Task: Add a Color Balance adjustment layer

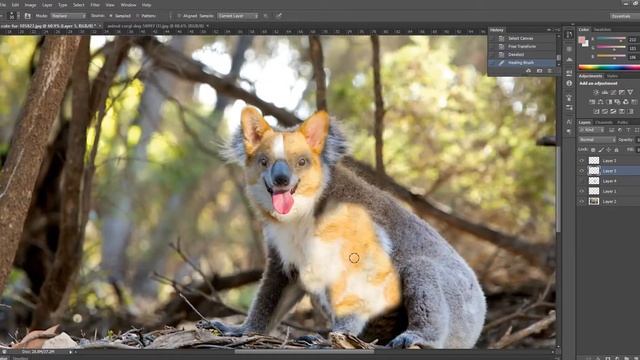Action: pos(600,102)
